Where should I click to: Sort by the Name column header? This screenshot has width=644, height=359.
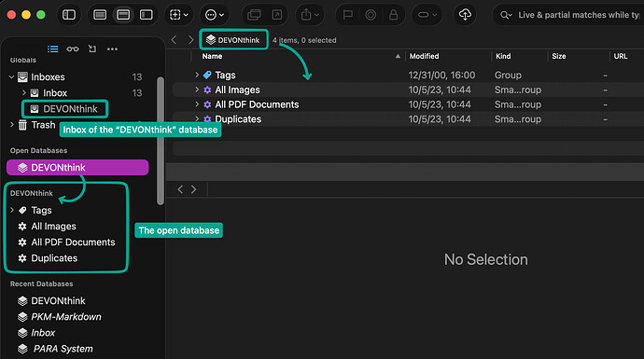pyautogui.click(x=212, y=56)
